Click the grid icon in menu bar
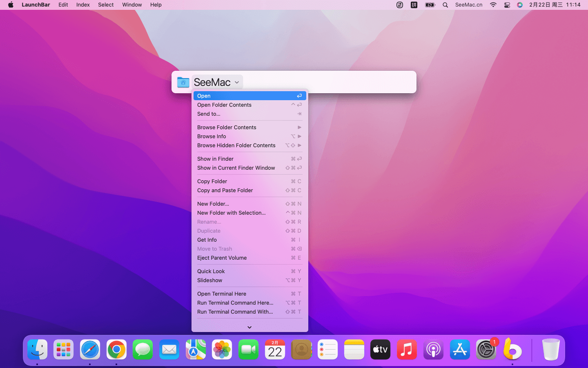Screen dimensions: 588x368 414,5
